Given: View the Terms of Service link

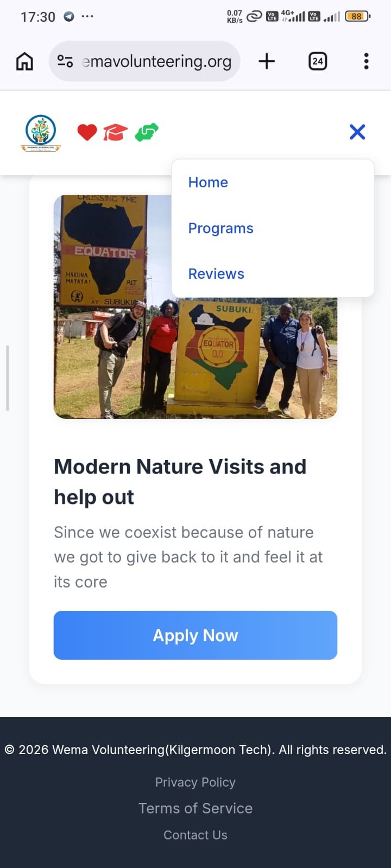Looking at the screenshot, I should (x=195, y=808).
